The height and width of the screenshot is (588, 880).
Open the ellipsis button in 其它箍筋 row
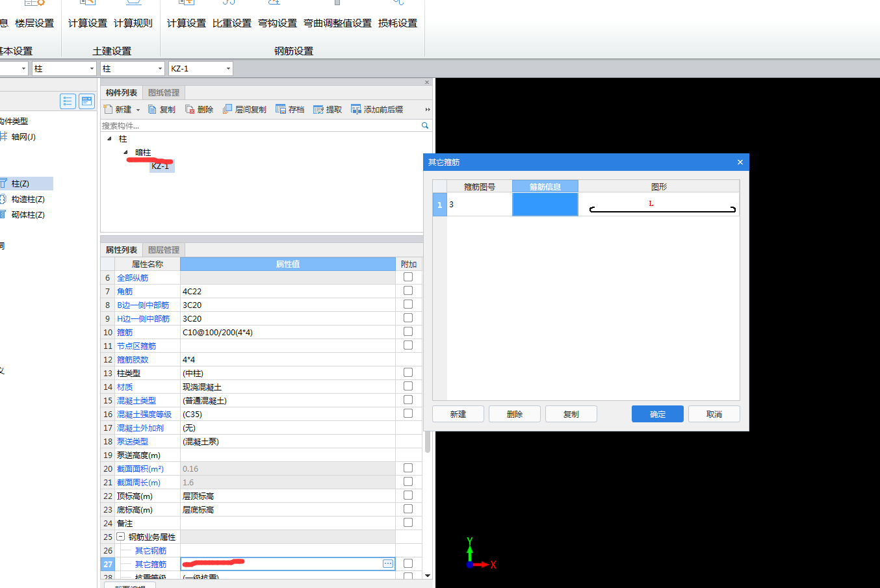point(388,563)
